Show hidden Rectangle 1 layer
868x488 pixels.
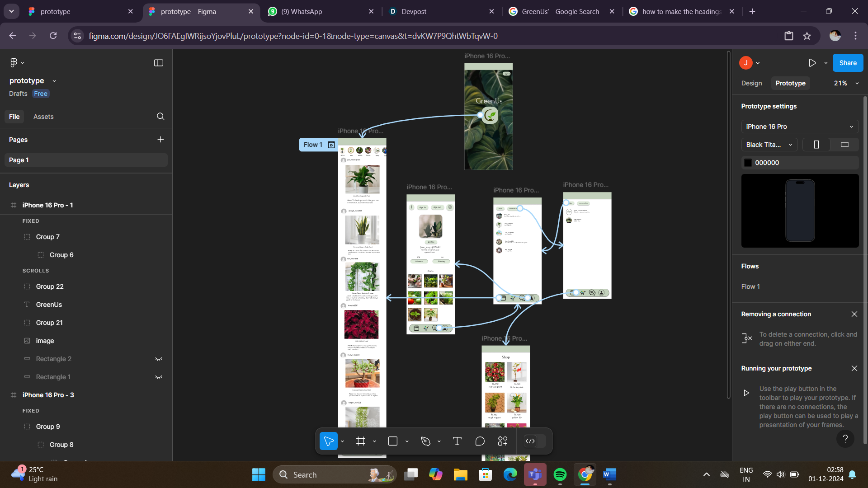point(159,377)
